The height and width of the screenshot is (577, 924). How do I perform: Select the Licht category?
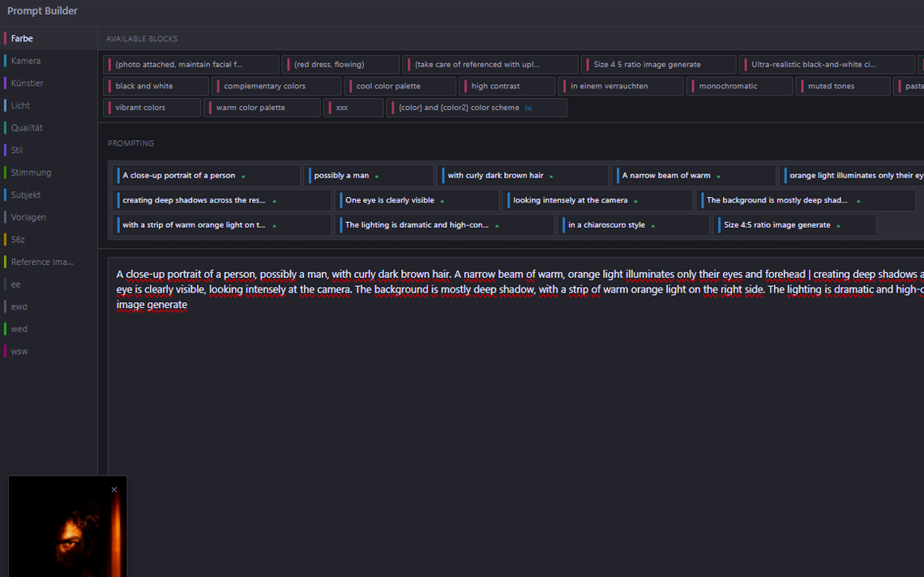(x=20, y=105)
